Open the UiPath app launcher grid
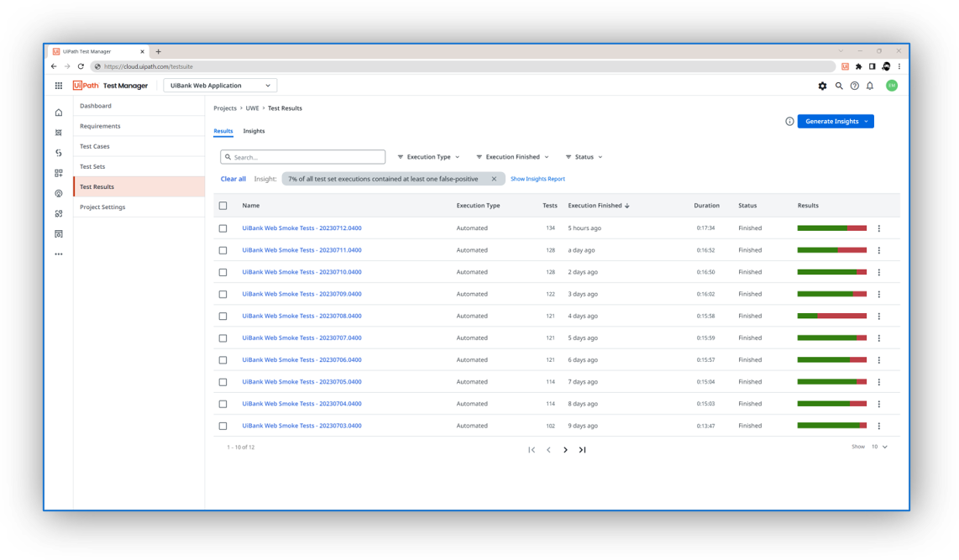This screenshot has width=959, height=560. click(59, 86)
